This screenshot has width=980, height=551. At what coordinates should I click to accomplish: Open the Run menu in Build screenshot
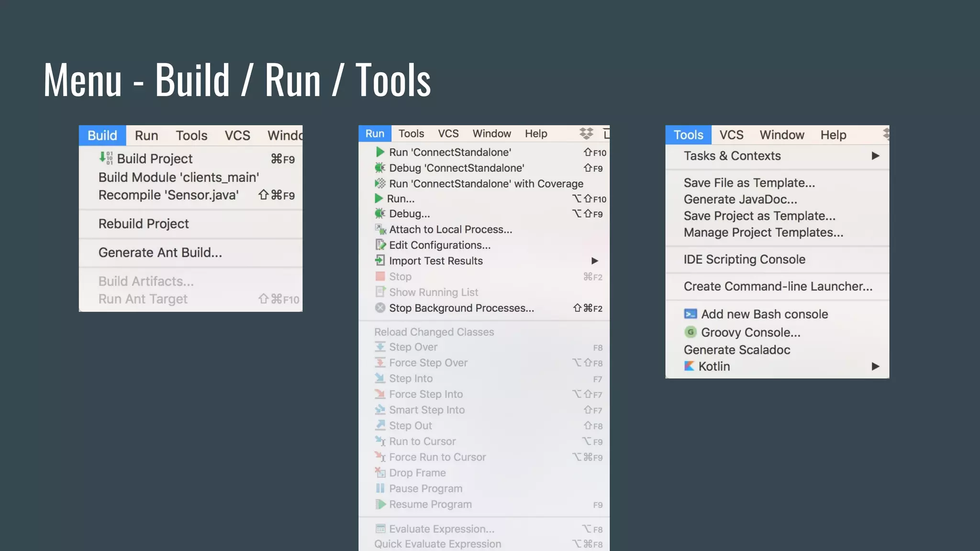(x=146, y=135)
